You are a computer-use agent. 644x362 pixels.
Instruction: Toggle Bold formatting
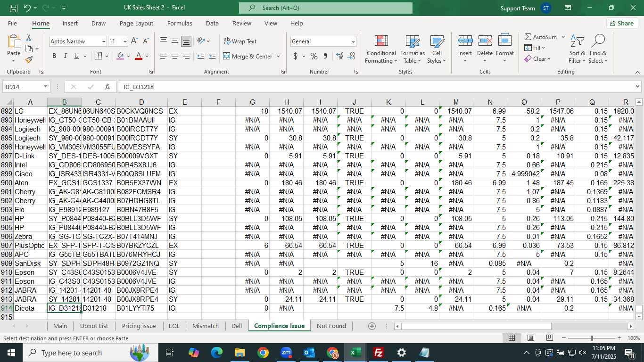click(54, 56)
